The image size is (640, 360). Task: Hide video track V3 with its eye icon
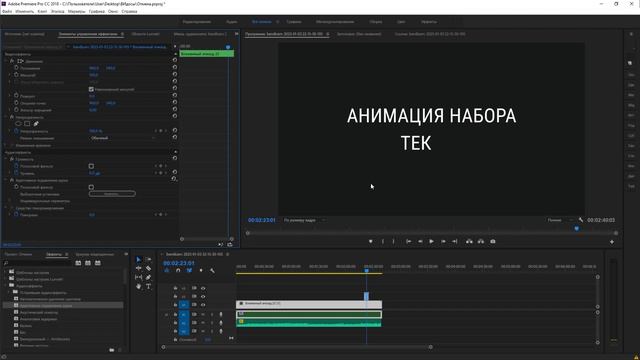(x=203, y=288)
